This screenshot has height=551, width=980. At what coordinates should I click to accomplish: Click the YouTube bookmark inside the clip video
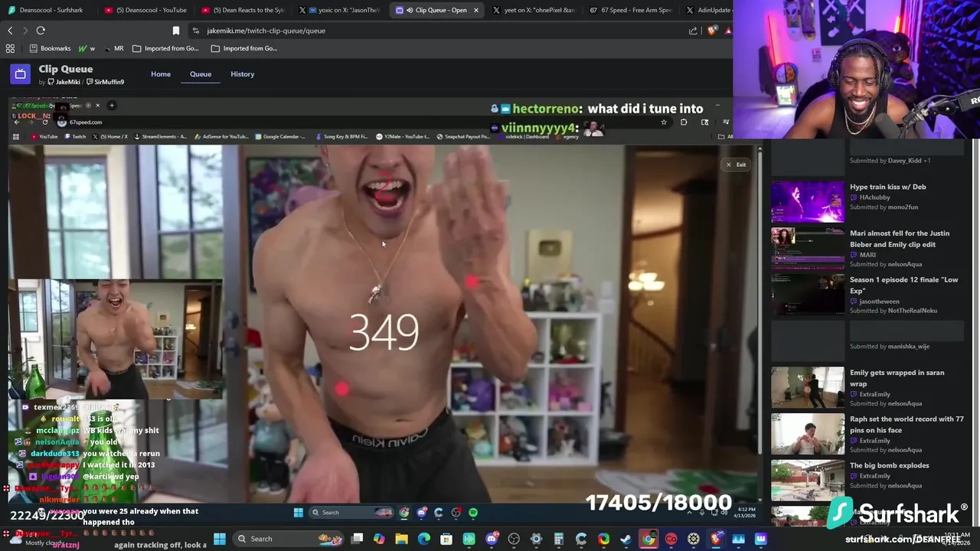pos(44,136)
